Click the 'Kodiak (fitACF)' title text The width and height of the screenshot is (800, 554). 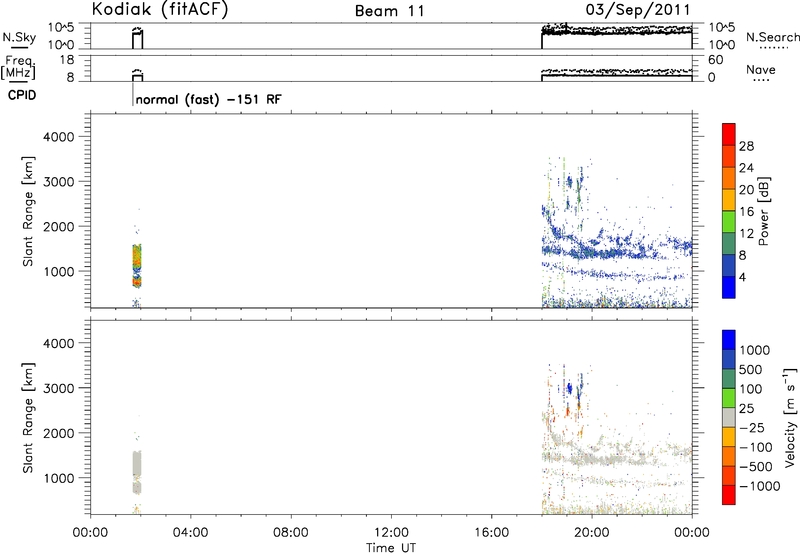pos(160,10)
